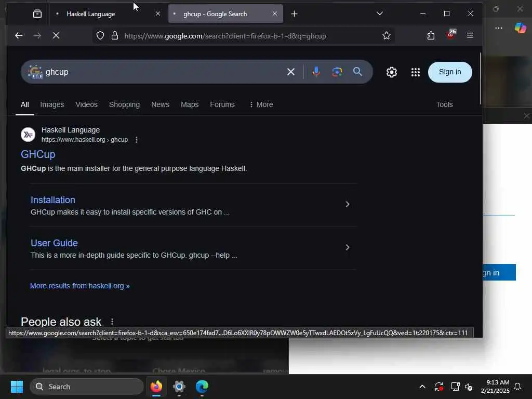Open Copilot icon in the Edge window
532x399 pixels.
tap(520, 28)
